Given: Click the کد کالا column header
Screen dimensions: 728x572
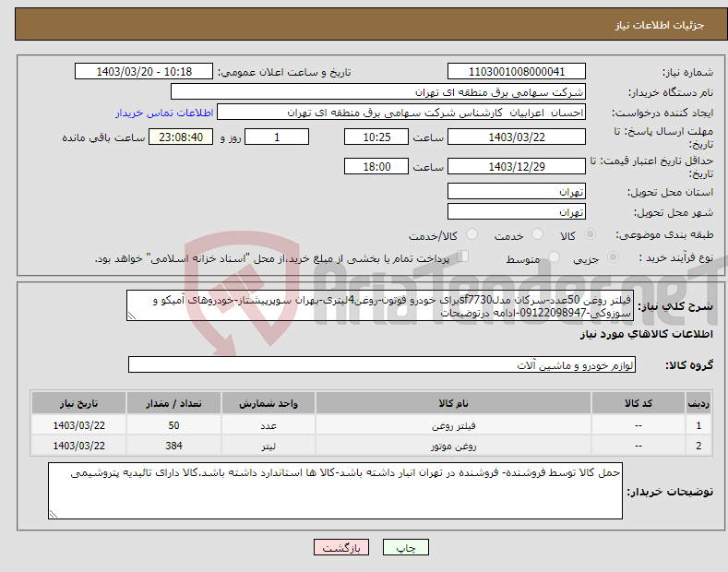Looking at the screenshot, I should click(x=638, y=403).
